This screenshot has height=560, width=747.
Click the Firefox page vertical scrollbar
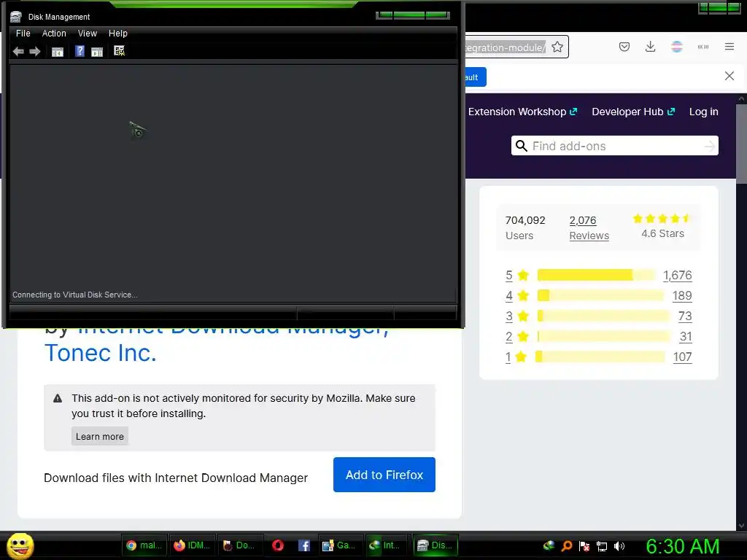click(x=741, y=143)
